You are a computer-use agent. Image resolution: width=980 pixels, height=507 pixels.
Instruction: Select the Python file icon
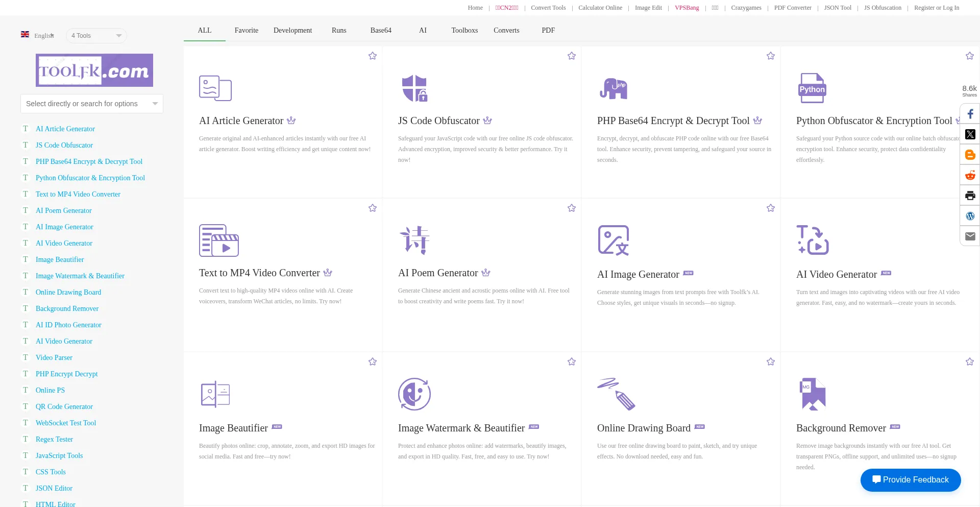pos(812,88)
